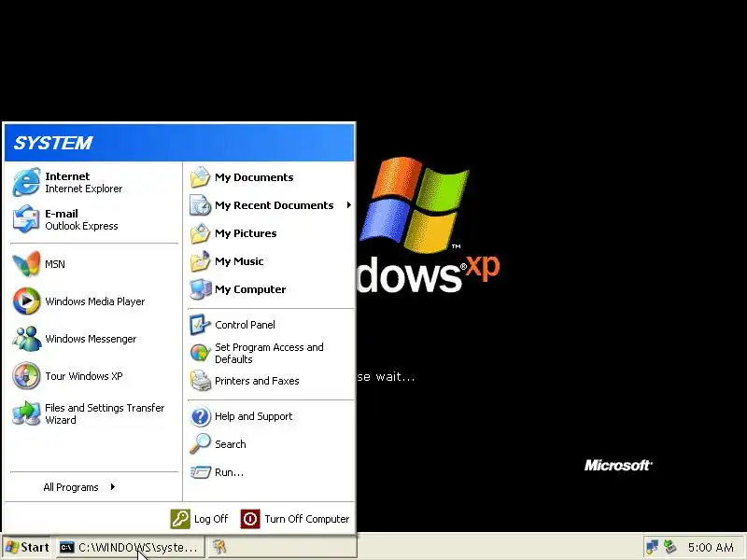The width and height of the screenshot is (747, 560).
Task: Expand the All Programs arrow
Action: pos(112,486)
